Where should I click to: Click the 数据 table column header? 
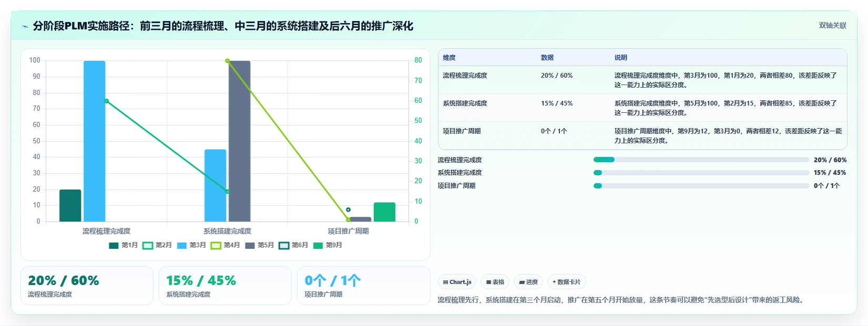coord(547,58)
